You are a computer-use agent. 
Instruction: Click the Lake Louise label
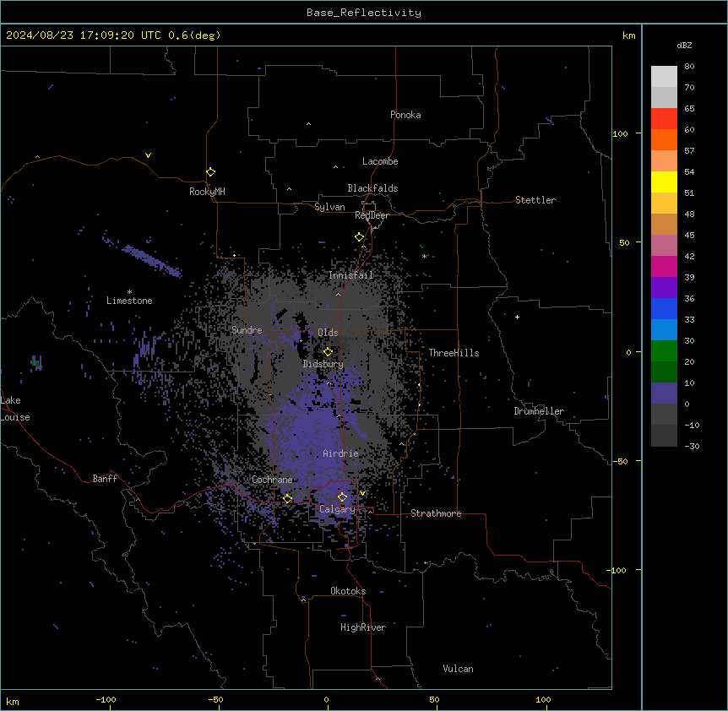click(14, 409)
